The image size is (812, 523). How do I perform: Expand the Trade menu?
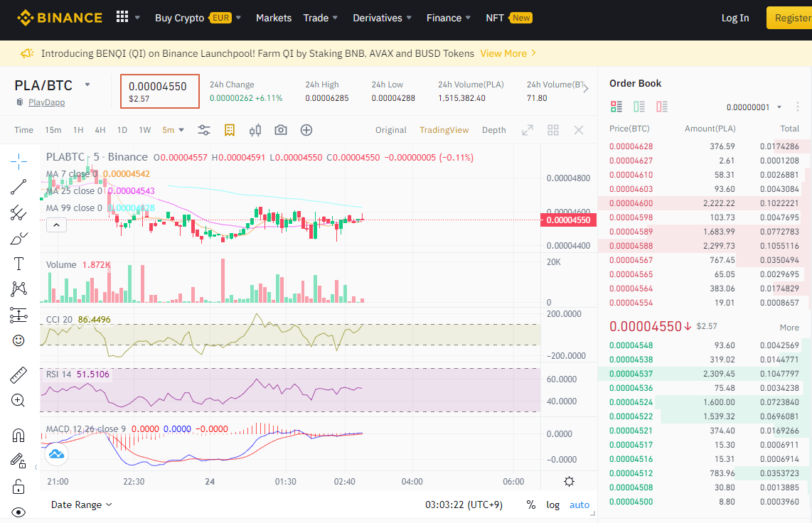coord(320,18)
